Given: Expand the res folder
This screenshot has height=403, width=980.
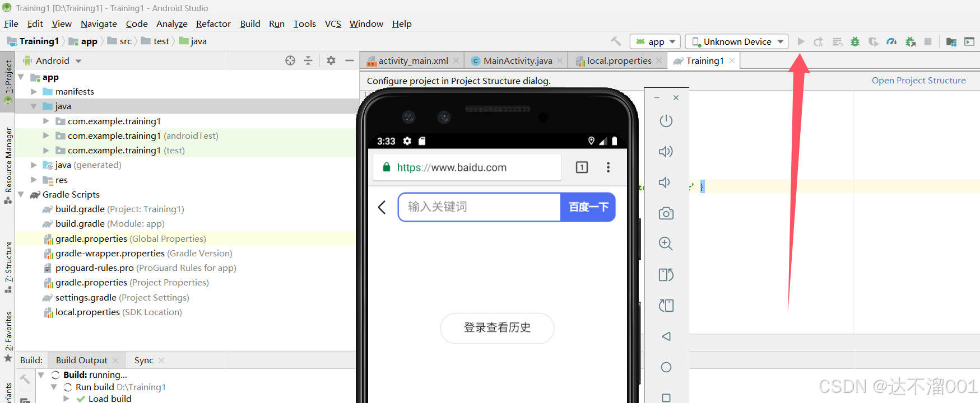Looking at the screenshot, I should click(34, 180).
